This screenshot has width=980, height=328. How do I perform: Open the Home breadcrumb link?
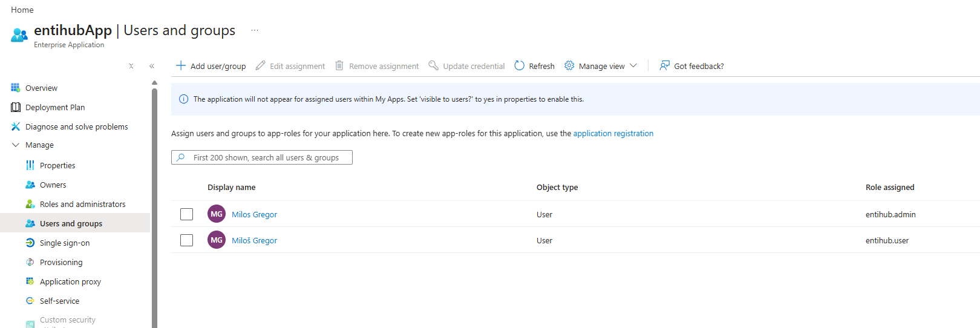click(x=22, y=10)
